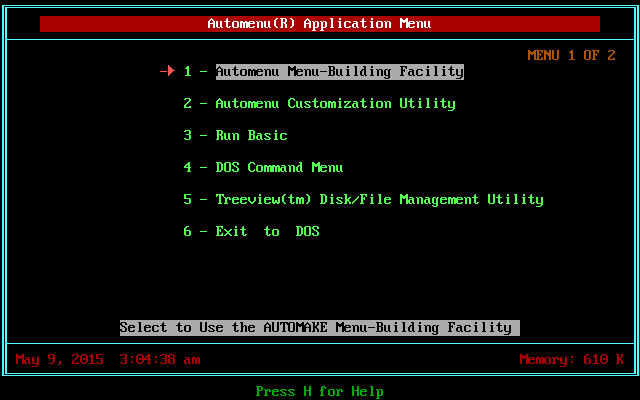This screenshot has height=400, width=640.
Task: Launch Treeview Disk/File Management Utility
Action: pos(379,200)
